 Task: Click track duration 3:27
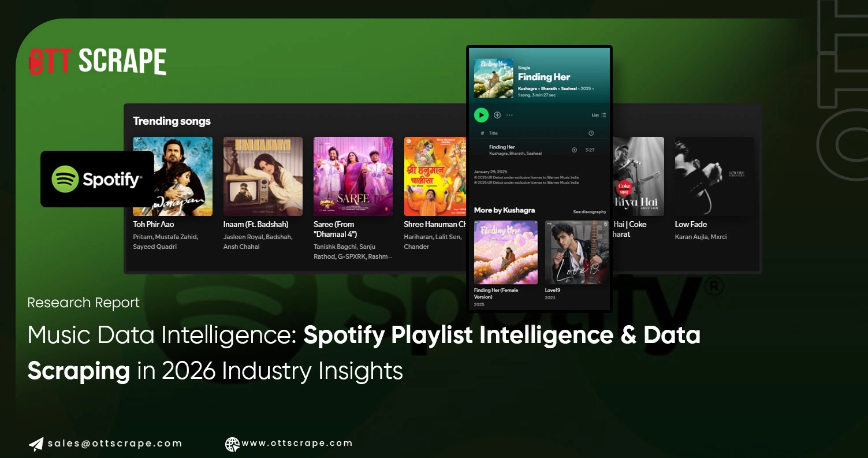[x=590, y=150]
